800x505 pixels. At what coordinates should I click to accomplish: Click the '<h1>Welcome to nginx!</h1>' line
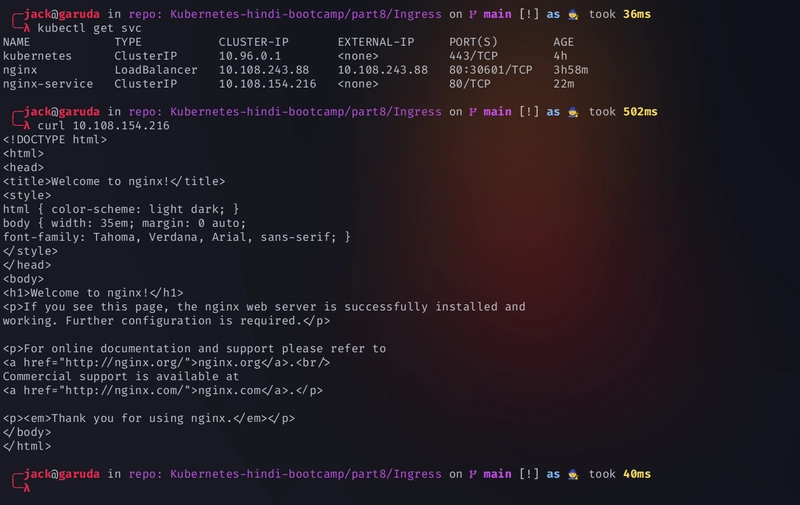93,293
